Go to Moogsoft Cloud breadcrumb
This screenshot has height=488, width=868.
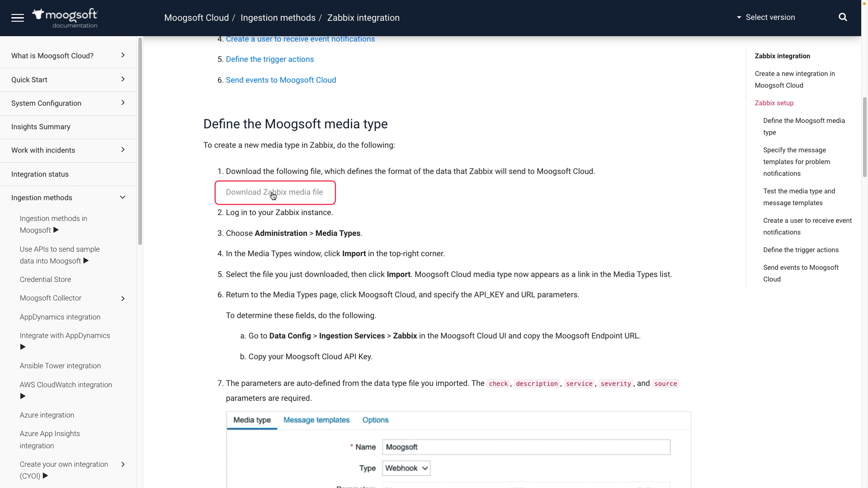196,18
